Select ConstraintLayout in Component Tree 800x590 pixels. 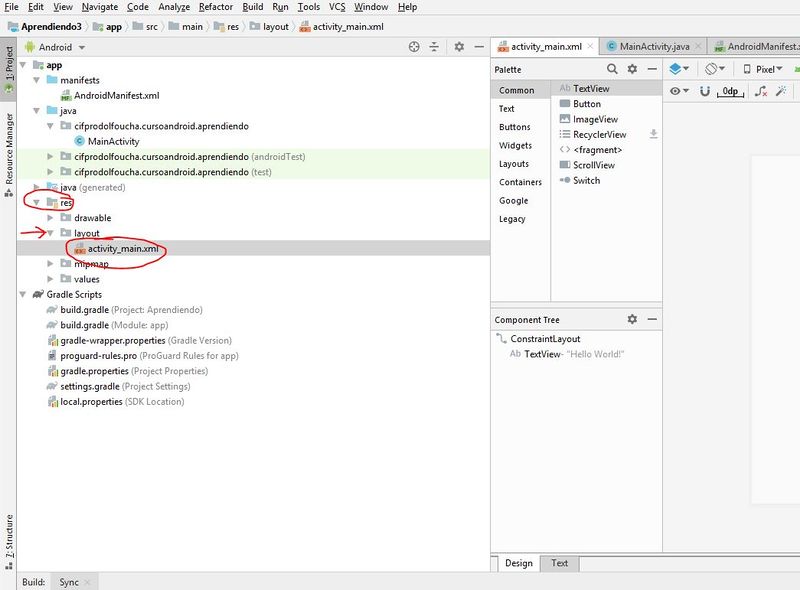click(545, 339)
